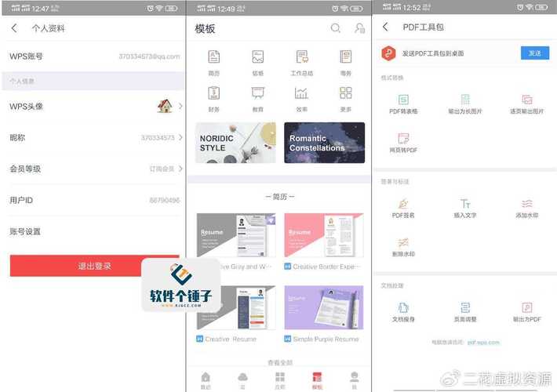Open the 工作总结 template category
Image resolution: width=557 pixels, height=392 pixels.
coord(302,63)
